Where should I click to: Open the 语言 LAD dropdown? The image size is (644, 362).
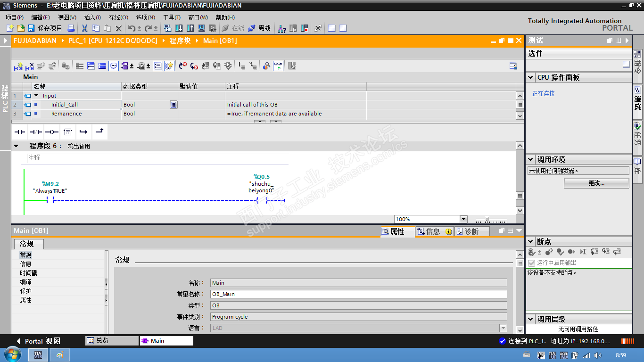point(504,328)
